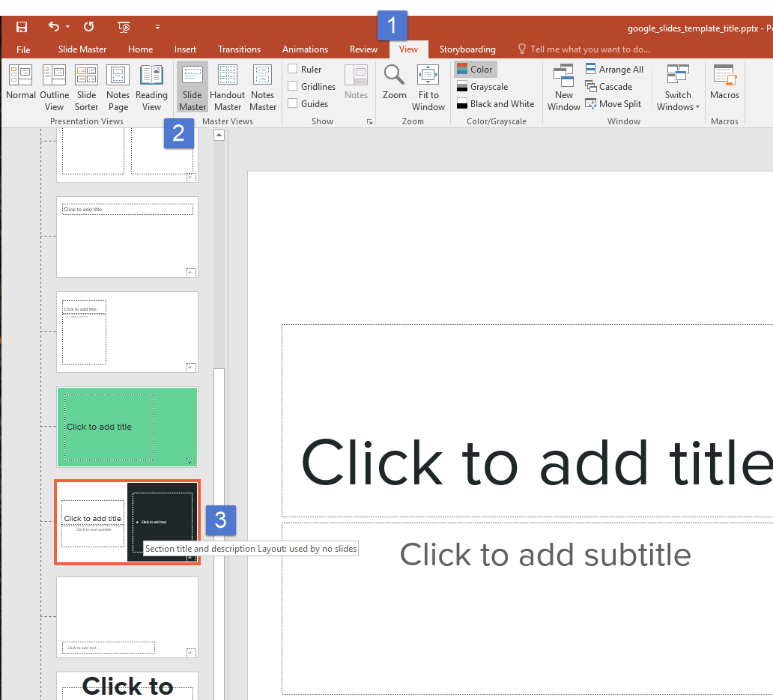
Task: Toggle the Gridlines checkbox
Action: [x=293, y=86]
